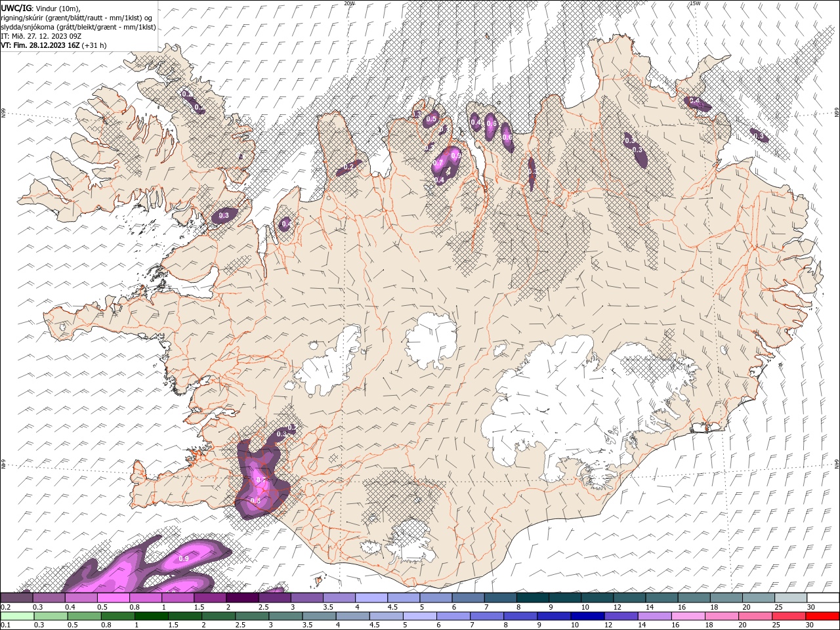840x630 pixels.
Task: Click the '0.4' label in the top legend row
Action: tap(71, 607)
